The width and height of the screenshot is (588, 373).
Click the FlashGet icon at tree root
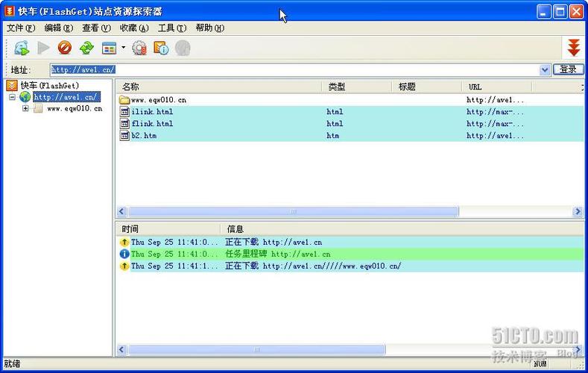click(x=12, y=86)
